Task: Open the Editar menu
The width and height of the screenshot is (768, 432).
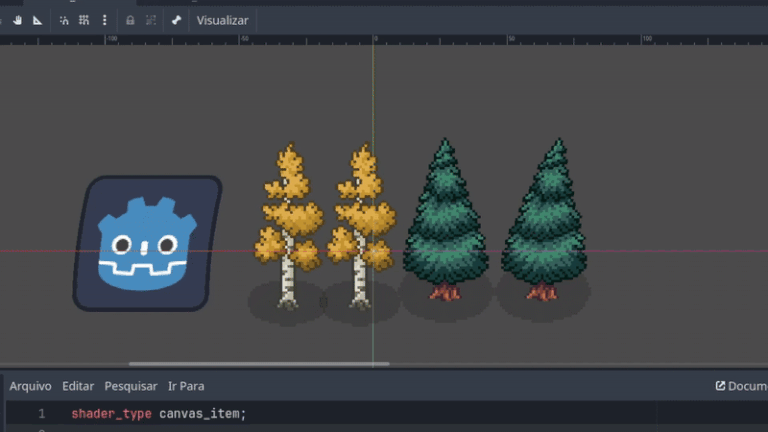Action: point(78,386)
